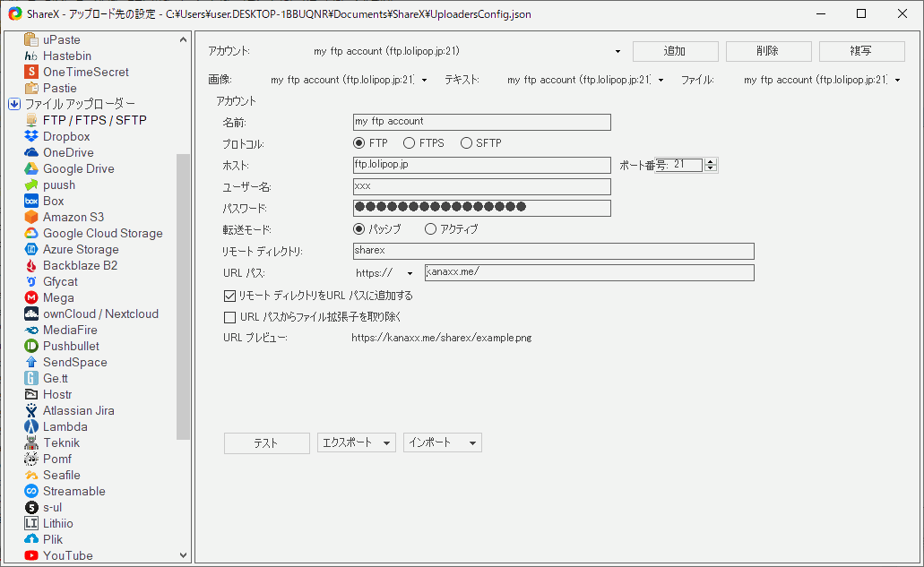Screen dimensions: 924x567
Task: Click the ownCloud / Nextcloud icon
Action: [31, 314]
